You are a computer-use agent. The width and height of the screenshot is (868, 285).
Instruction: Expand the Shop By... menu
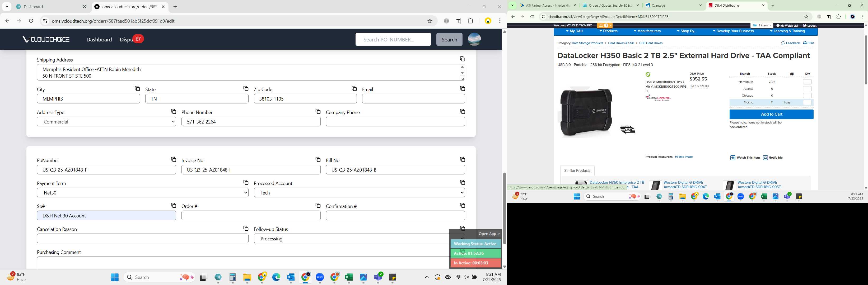point(686,31)
